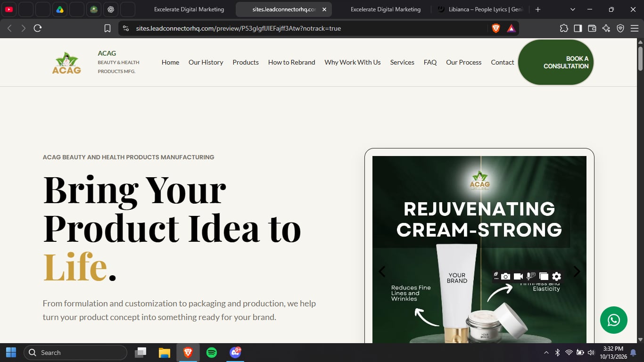The image size is (644, 362).
Task: Open How to Rebrand nav link
Action: click(x=292, y=62)
